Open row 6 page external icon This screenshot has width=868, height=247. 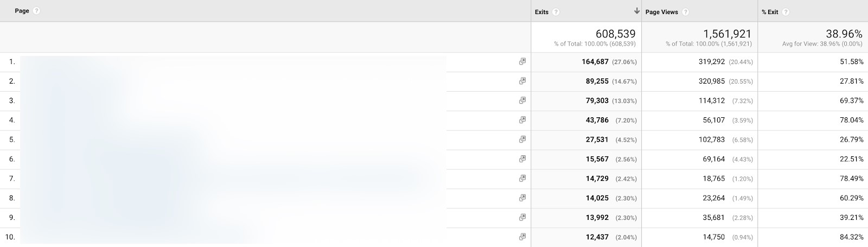click(x=522, y=159)
